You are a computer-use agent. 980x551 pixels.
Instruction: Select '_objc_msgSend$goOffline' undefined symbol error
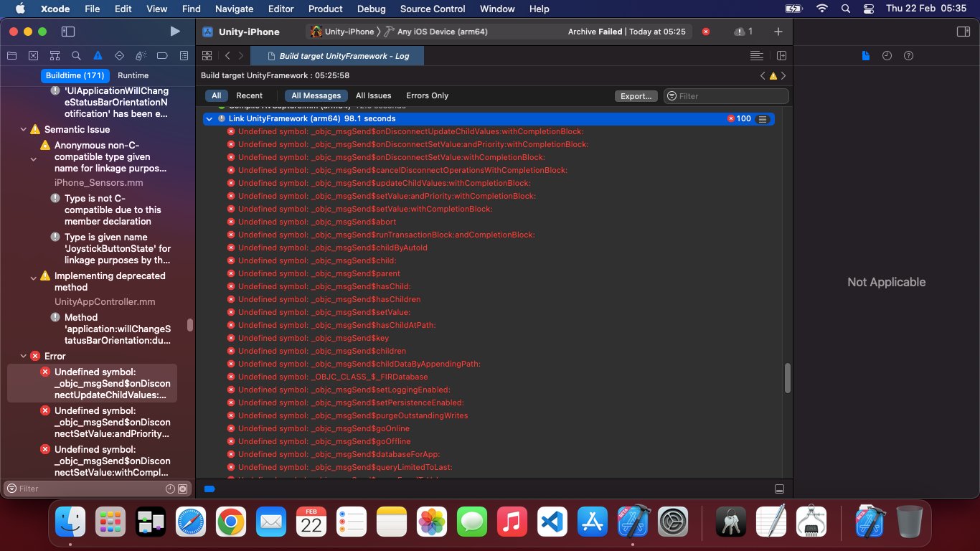[324, 441]
